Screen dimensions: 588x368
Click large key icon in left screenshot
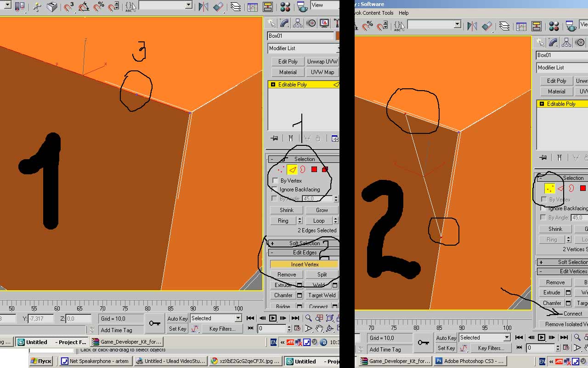point(155,323)
